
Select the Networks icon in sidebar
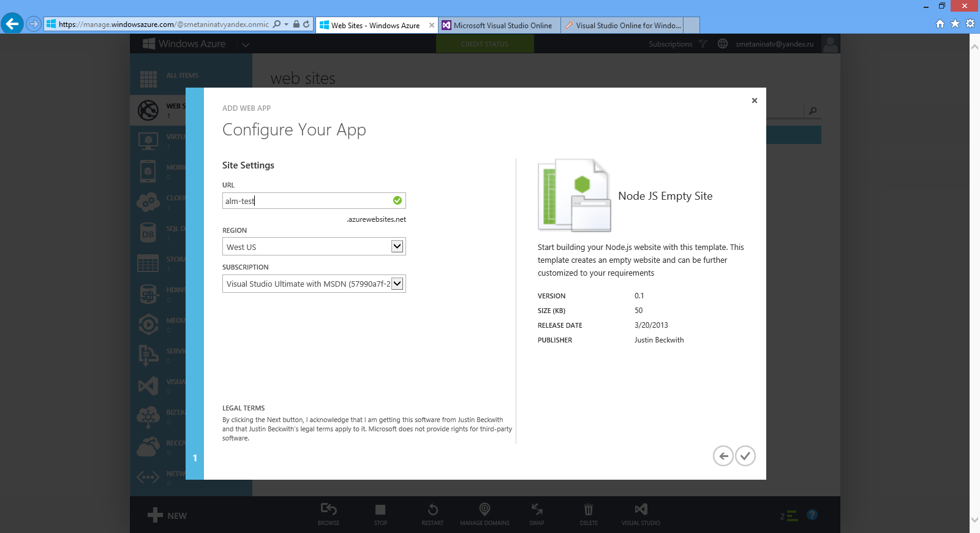tap(148, 478)
